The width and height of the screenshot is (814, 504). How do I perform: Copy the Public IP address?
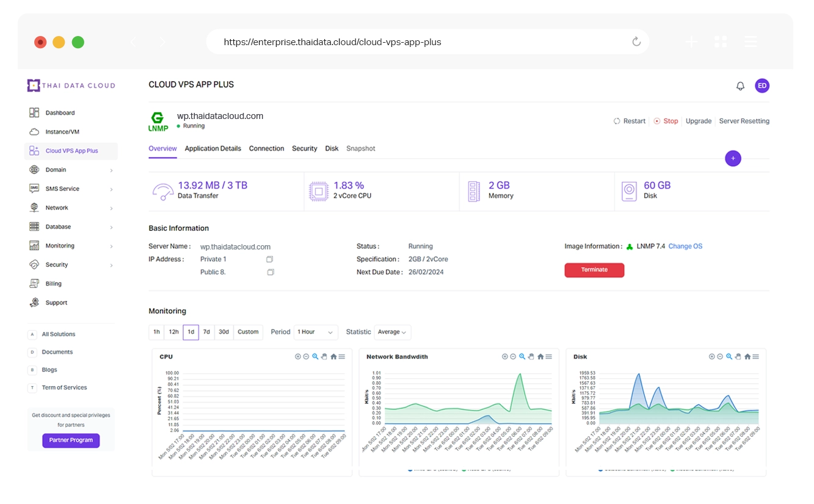coord(271,272)
